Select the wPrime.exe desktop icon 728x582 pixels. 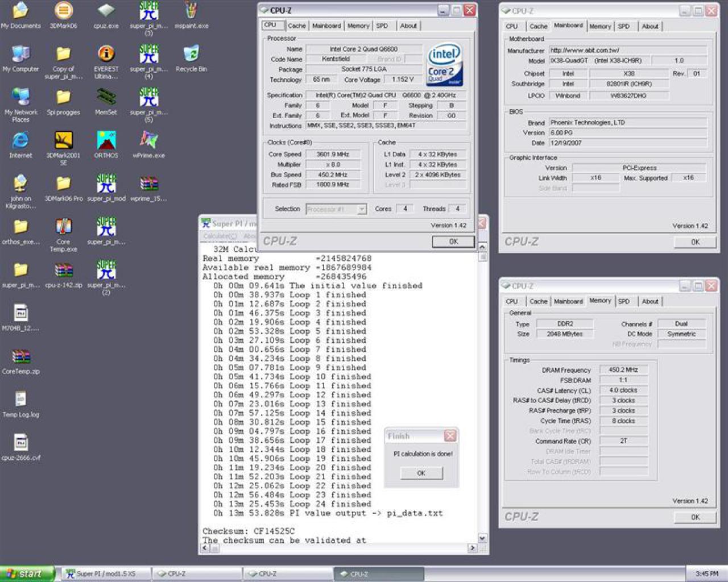[148, 144]
